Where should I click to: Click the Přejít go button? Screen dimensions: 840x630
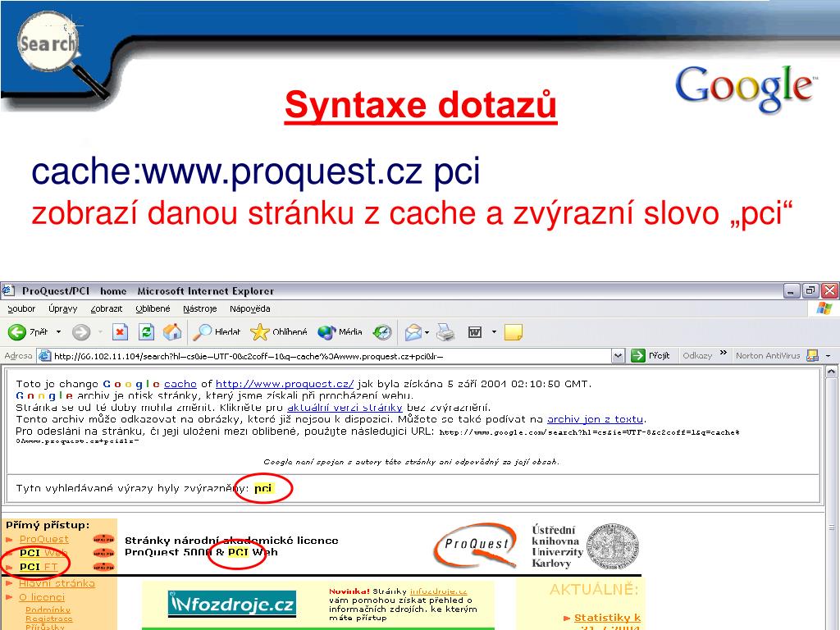coord(651,356)
